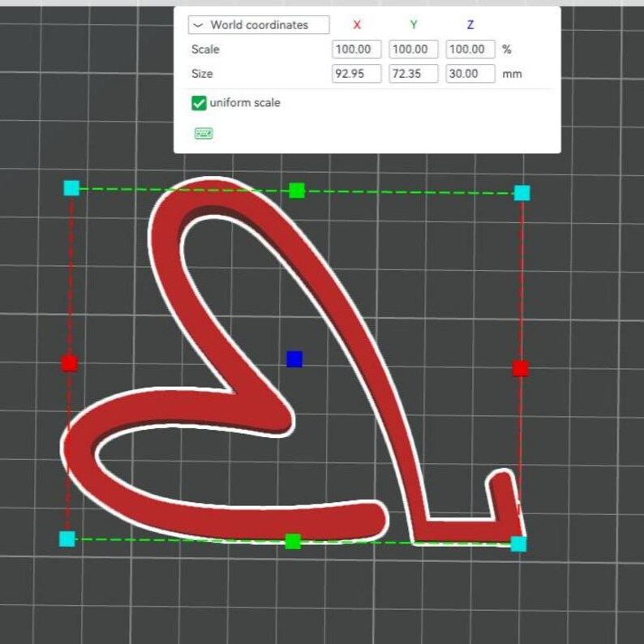Open the World coordinates dropdown

[x=259, y=25]
